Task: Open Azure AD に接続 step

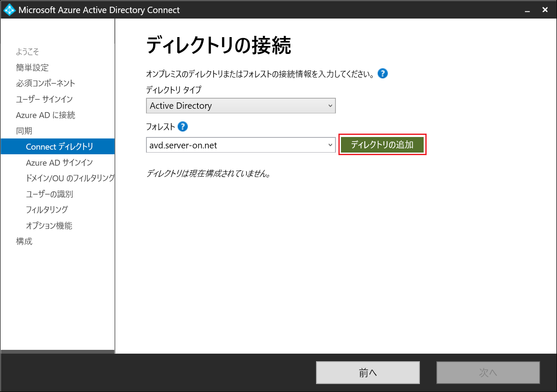Action: pos(46,115)
